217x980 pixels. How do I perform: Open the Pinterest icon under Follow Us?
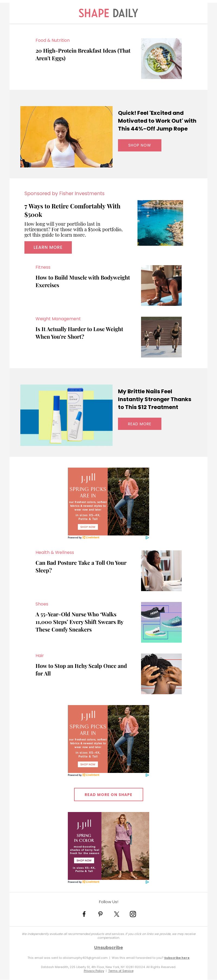pyautogui.click(x=100, y=914)
